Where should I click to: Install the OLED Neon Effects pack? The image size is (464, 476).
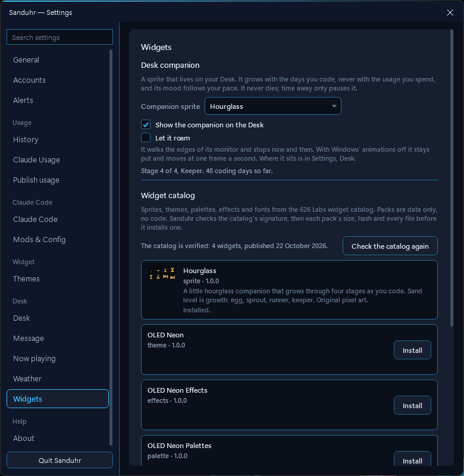pyautogui.click(x=412, y=406)
